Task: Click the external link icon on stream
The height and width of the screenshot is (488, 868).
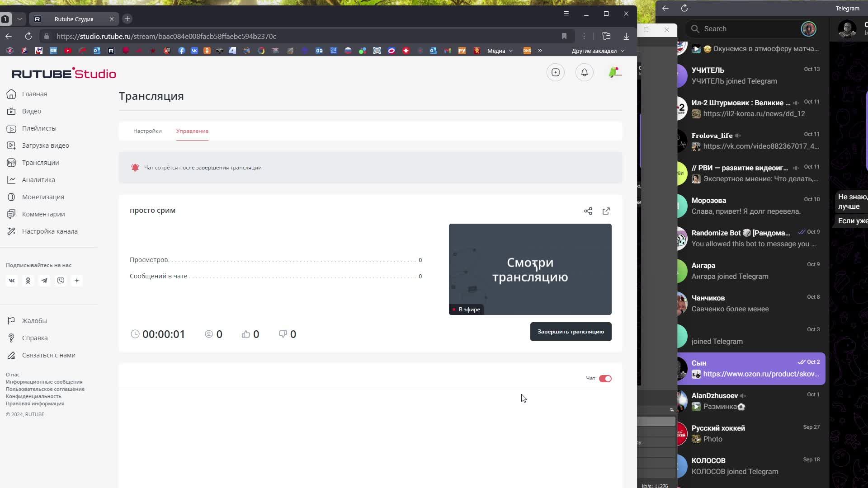Action: click(606, 210)
